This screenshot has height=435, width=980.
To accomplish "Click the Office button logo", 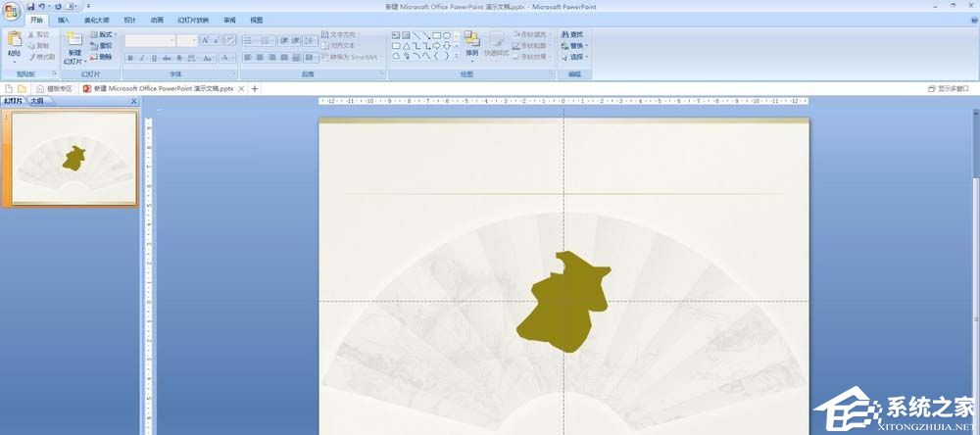I will 12,11.
